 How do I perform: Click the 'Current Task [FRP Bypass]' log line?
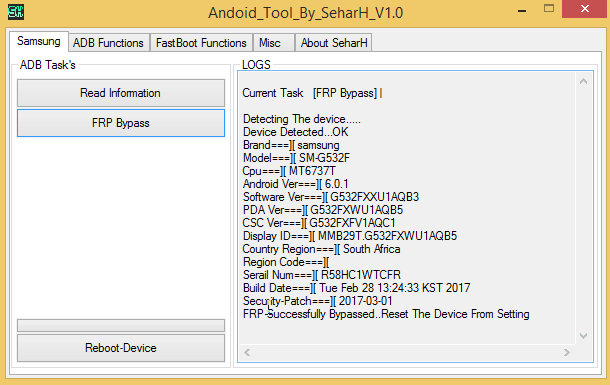pyautogui.click(x=310, y=93)
